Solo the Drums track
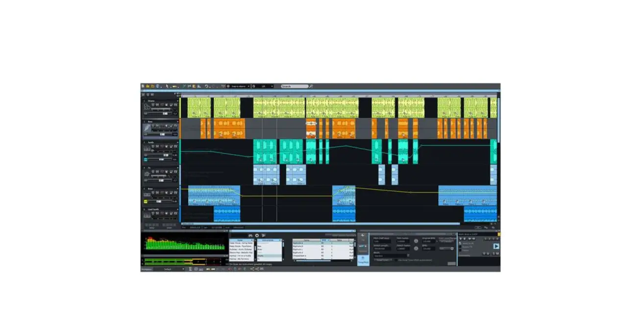The width and height of the screenshot is (644, 335). [x=153, y=104]
